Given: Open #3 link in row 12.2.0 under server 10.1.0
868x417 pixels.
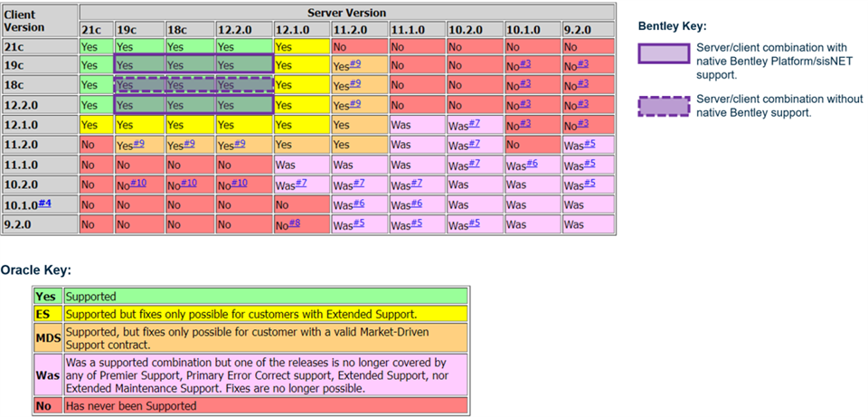Looking at the screenshot, I should click(x=525, y=103).
